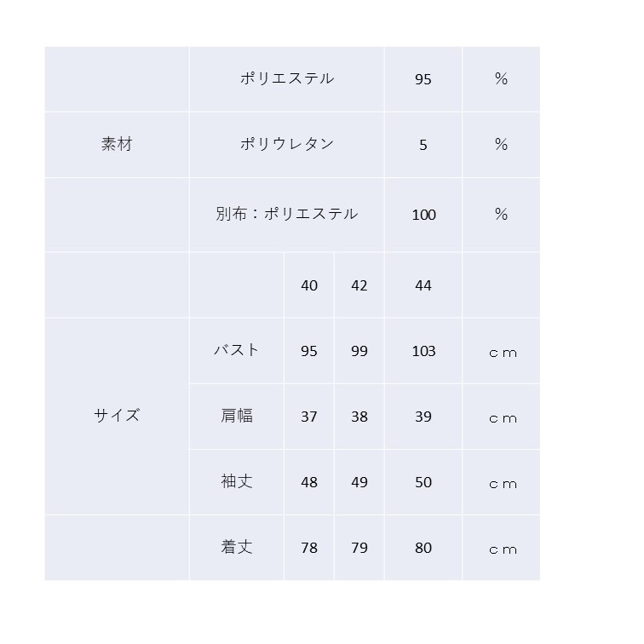Click the ポリウレタン material cell
The image size is (644, 644).
click(x=287, y=145)
